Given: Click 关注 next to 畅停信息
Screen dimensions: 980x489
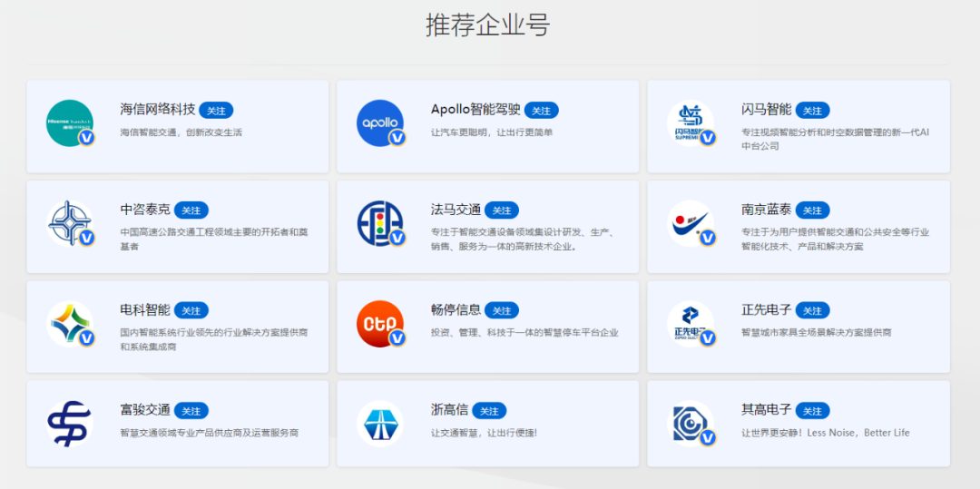Looking at the screenshot, I should 502,310.
